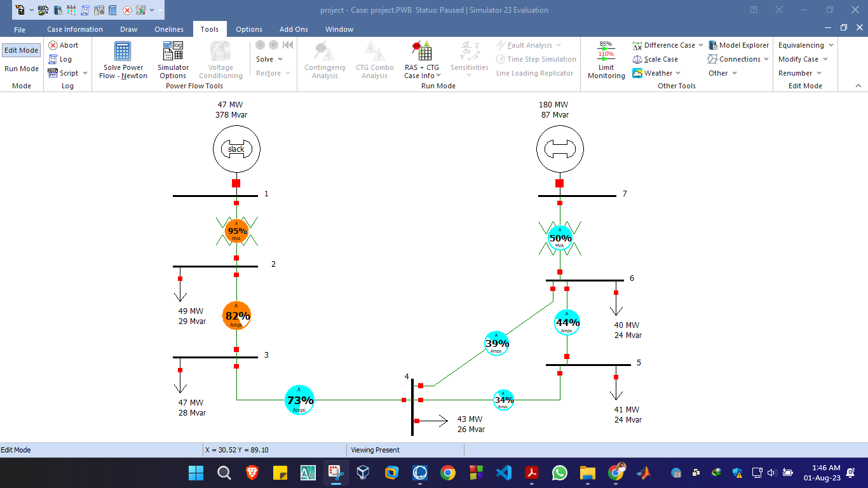Switch to the Draw ribbon tab
This screenshot has width=868, height=488.
point(128,29)
